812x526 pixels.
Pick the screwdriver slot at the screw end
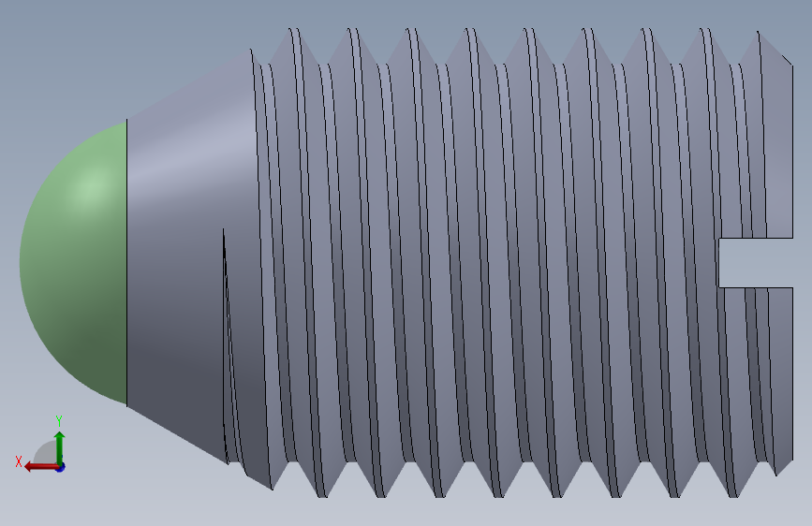[x=756, y=262]
